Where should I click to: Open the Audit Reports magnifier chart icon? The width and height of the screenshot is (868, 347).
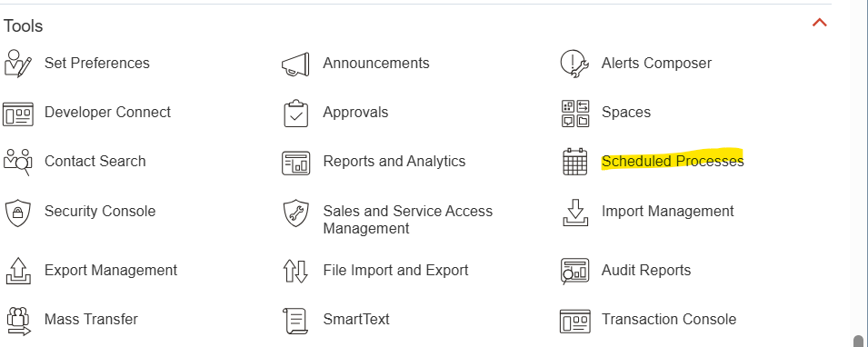tap(574, 272)
